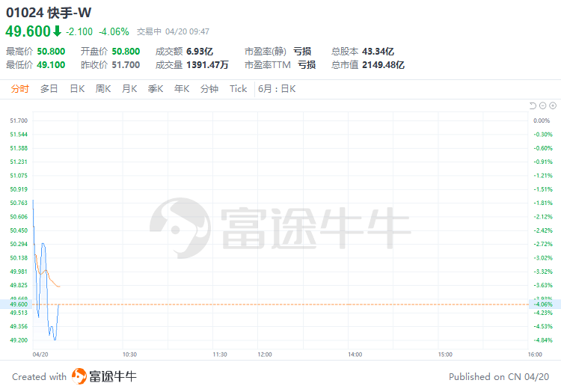Screen dimensions: 561x392
Task: Open the 年K yearly chart tab
Action: coord(182,89)
